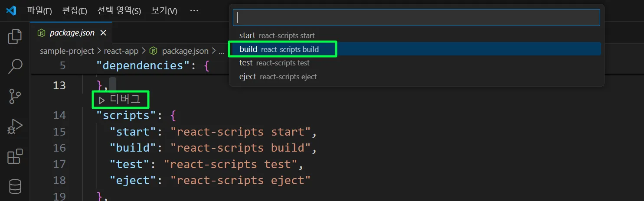Open the Extensions view
Screen dimensions: 644x201
click(x=15, y=156)
